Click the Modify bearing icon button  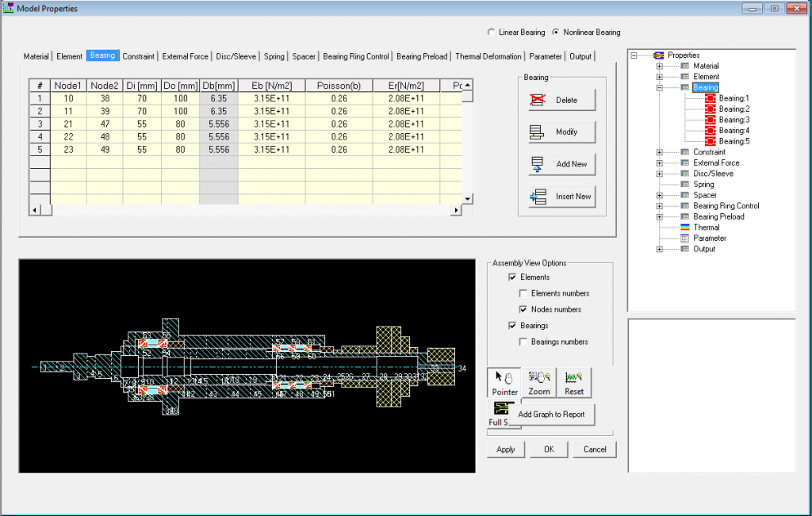(x=538, y=132)
